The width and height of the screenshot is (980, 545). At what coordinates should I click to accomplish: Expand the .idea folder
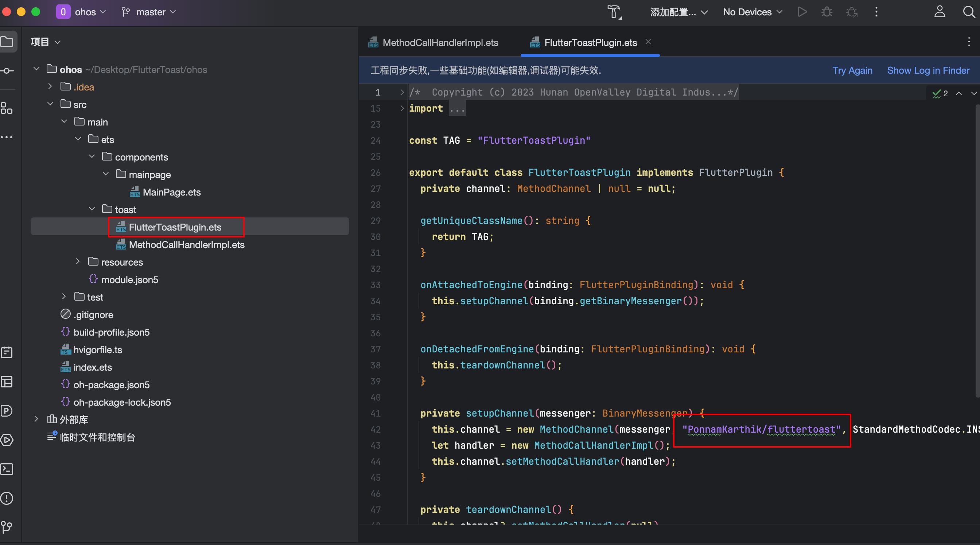[50, 86]
